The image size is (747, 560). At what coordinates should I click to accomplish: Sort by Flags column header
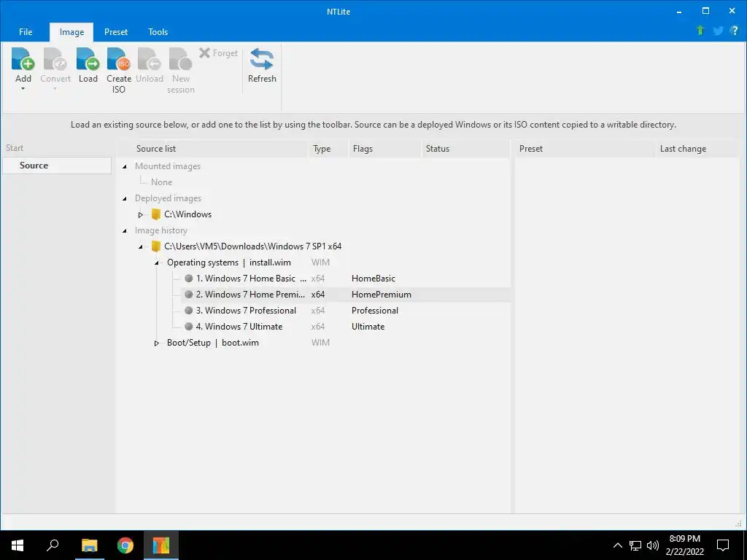385,149
